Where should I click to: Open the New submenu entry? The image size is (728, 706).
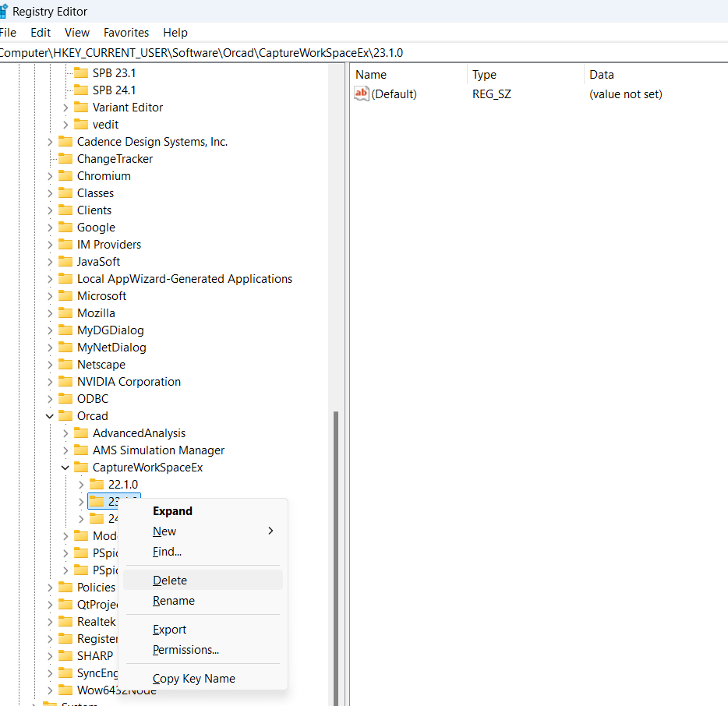pyautogui.click(x=164, y=531)
